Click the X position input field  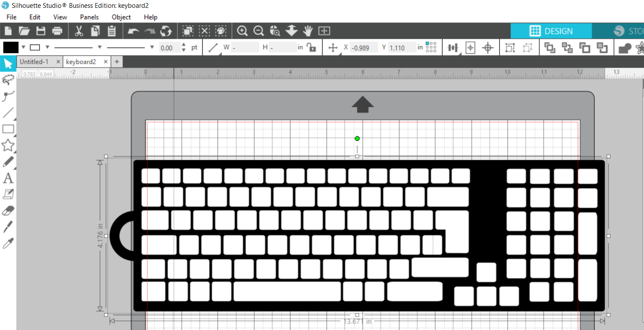[x=364, y=47]
